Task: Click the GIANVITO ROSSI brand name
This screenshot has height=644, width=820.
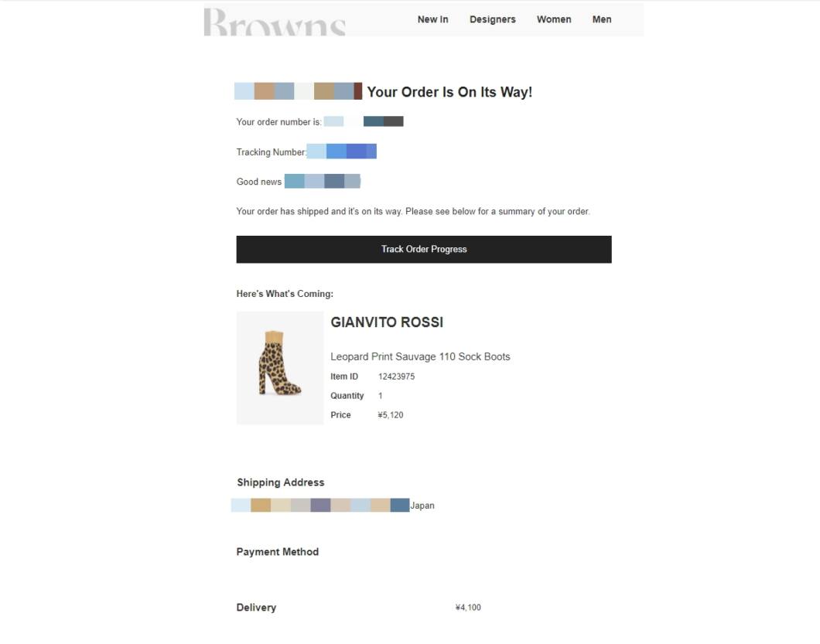Action: click(x=387, y=322)
